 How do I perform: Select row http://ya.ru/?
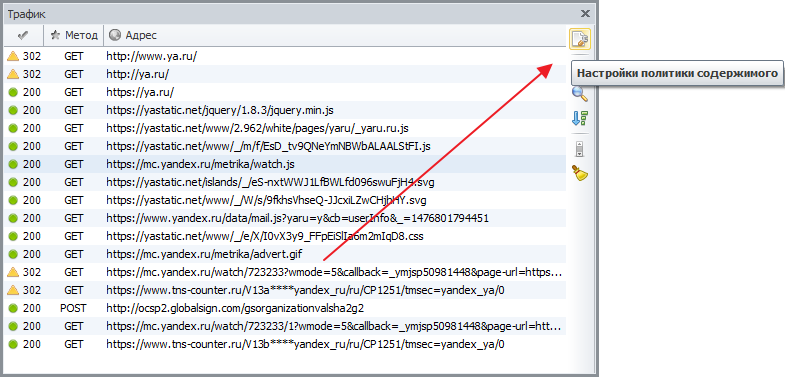coord(285,74)
